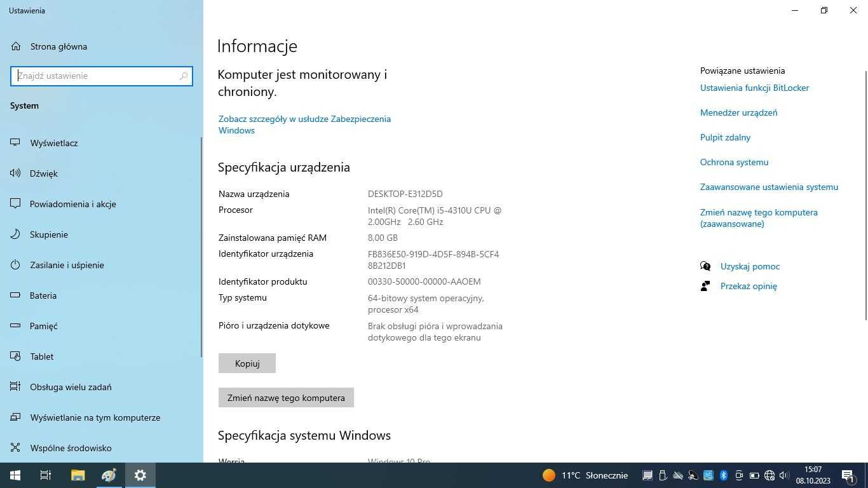This screenshot has height=488, width=868.
Task: Open Zaawansowane ustawienia systemu link
Action: (x=769, y=187)
